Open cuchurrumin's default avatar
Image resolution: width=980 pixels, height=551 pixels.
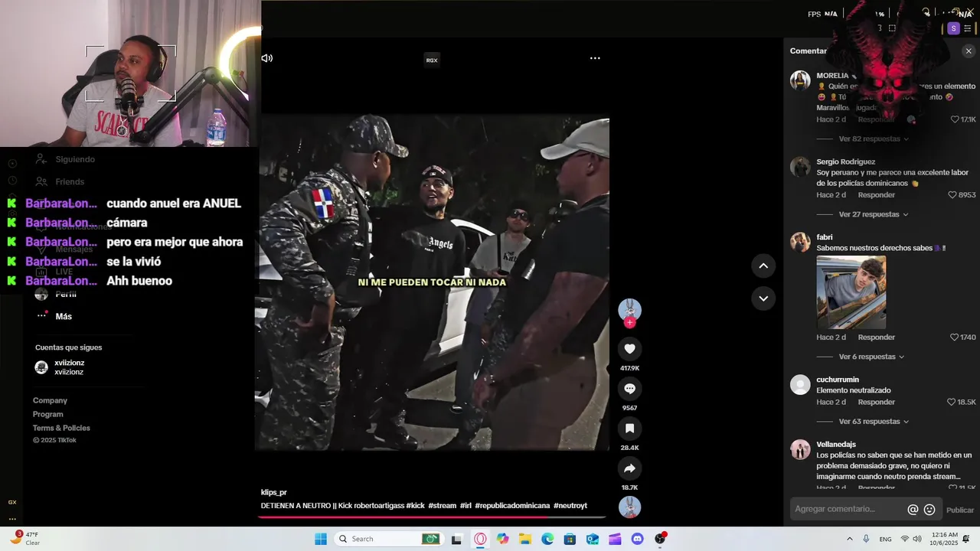(800, 384)
